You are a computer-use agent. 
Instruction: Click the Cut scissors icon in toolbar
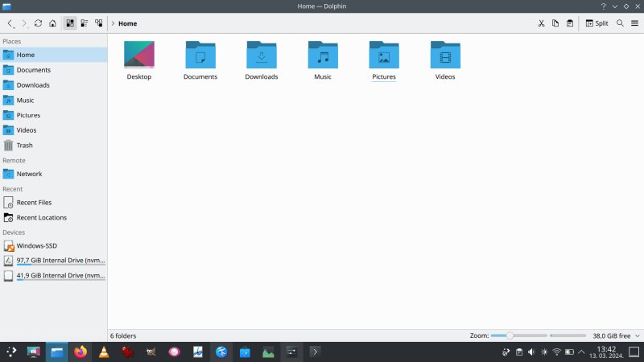(x=542, y=23)
